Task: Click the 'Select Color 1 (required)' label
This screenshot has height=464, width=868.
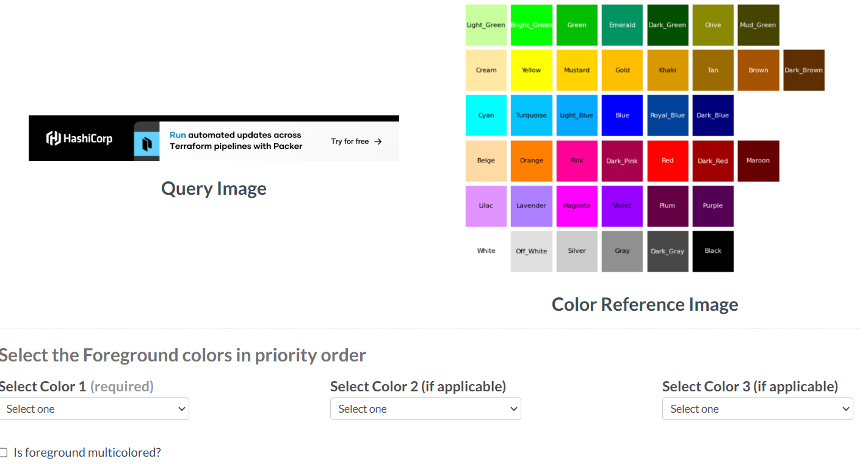Action: coord(76,386)
